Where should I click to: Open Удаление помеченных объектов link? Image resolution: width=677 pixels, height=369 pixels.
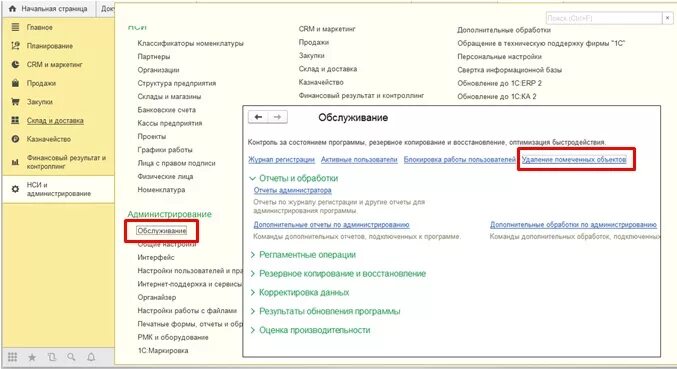pyautogui.click(x=574, y=160)
